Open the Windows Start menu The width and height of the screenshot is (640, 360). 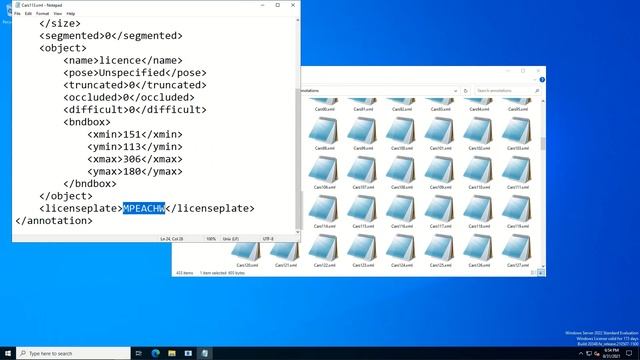pyautogui.click(x=8, y=353)
